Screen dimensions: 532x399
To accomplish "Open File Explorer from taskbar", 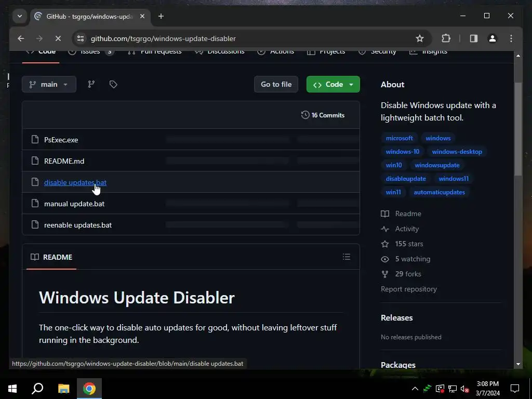I will point(63,388).
